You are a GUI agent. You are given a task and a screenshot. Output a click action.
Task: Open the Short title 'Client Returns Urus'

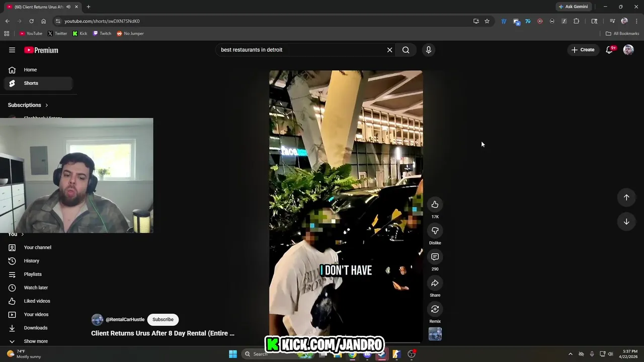pos(163,333)
